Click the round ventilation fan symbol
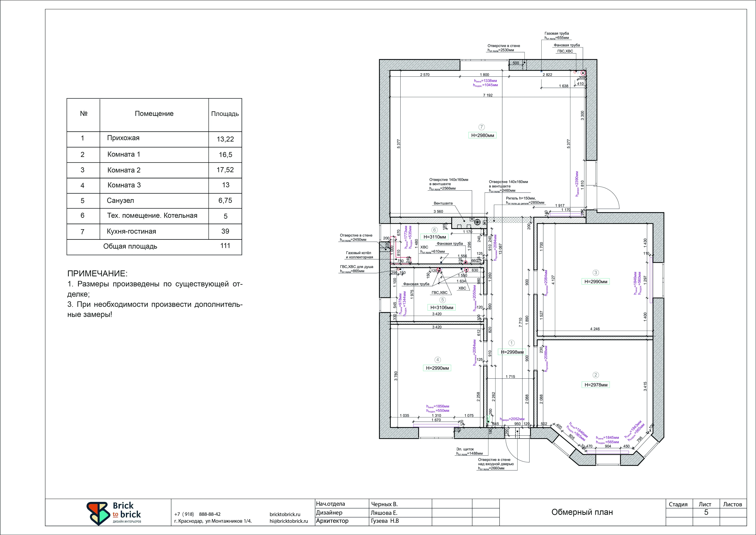This screenshot has width=756, height=535. [477, 222]
